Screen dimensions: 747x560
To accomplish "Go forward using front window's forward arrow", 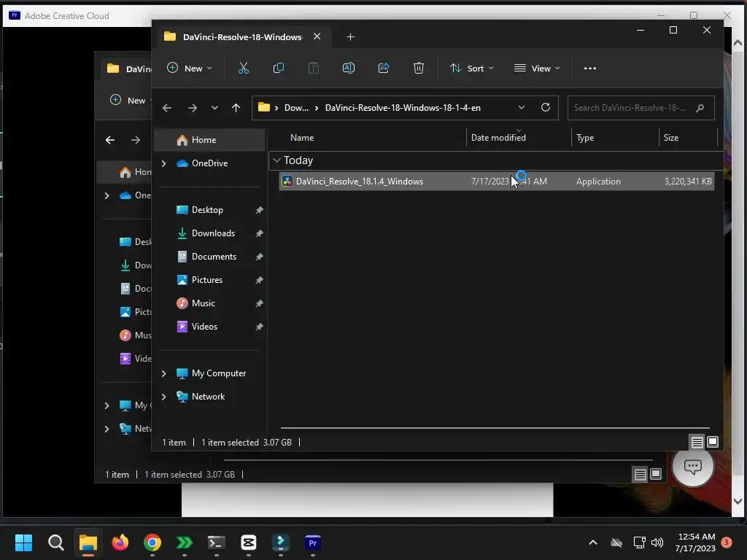I will tap(193, 108).
